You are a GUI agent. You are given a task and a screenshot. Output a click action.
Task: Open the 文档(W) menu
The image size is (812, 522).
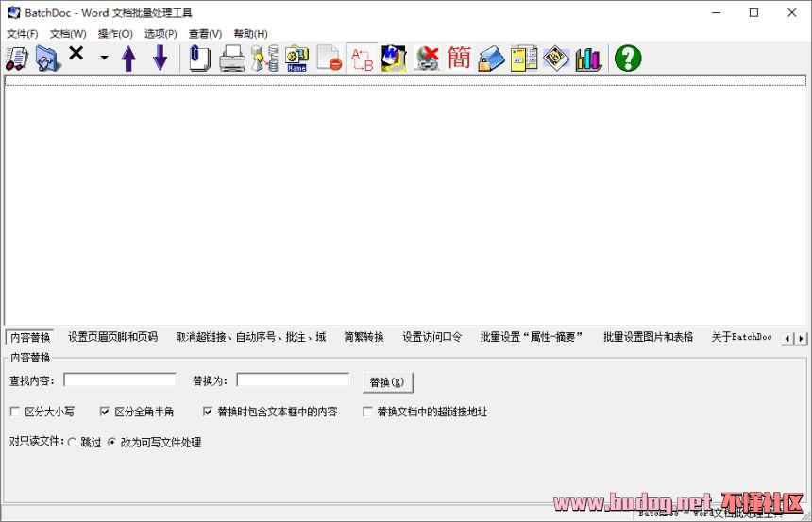[x=68, y=34]
